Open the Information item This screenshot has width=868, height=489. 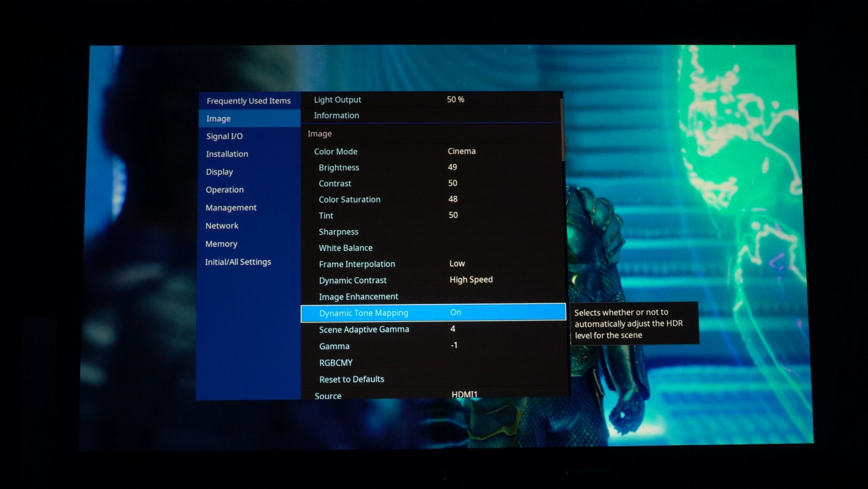tap(431, 115)
